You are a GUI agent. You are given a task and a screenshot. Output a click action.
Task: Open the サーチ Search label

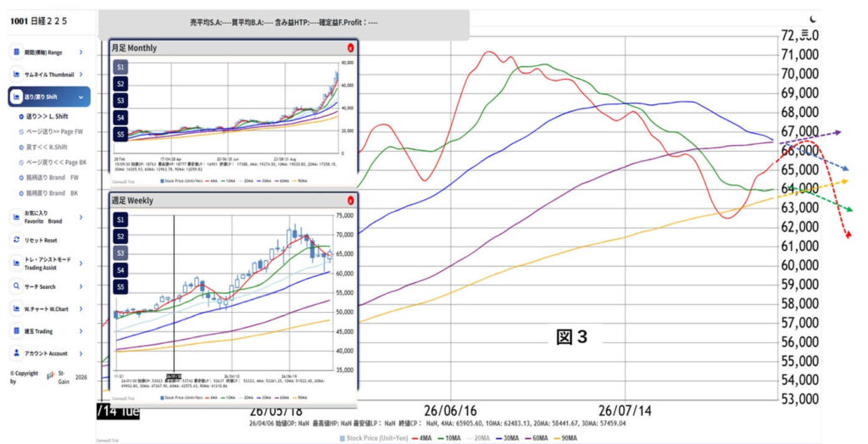point(40,286)
